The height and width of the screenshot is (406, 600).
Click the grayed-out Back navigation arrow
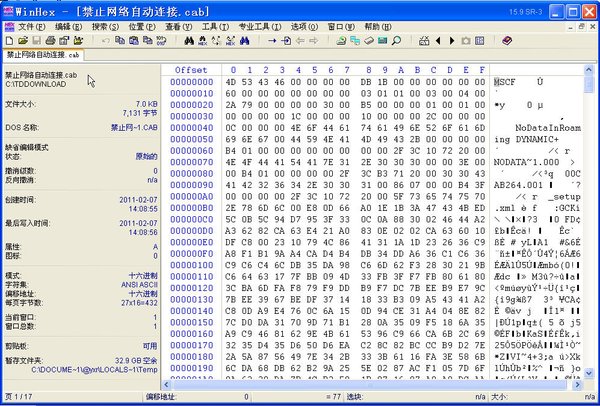pos(300,41)
